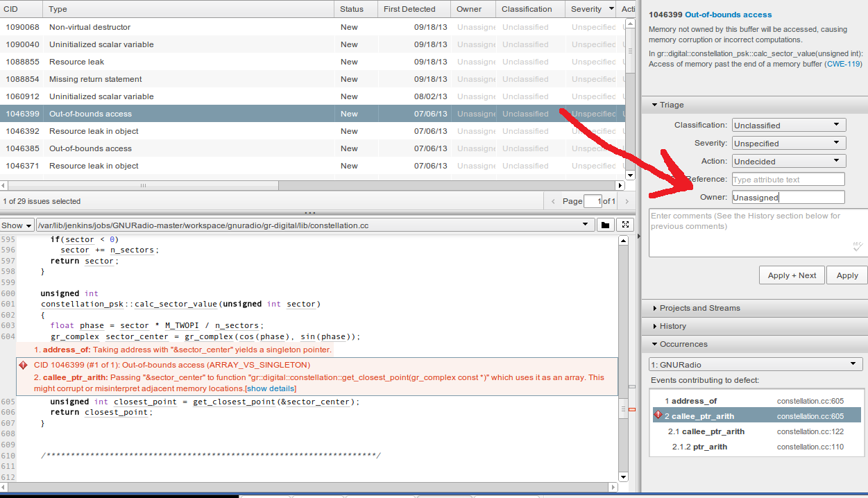Image resolution: width=868 pixels, height=498 pixels.
Task: Sort issues by the Type column header
Action: (188, 9)
